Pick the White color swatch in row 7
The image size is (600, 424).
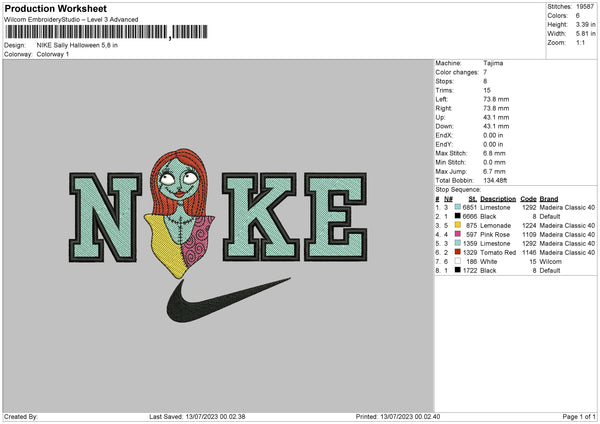457,261
